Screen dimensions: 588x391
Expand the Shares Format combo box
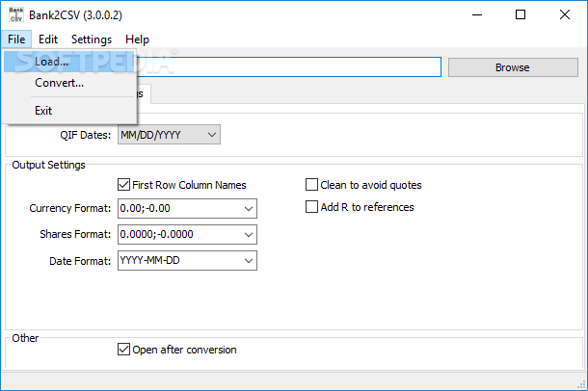click(x=249, y=234)
